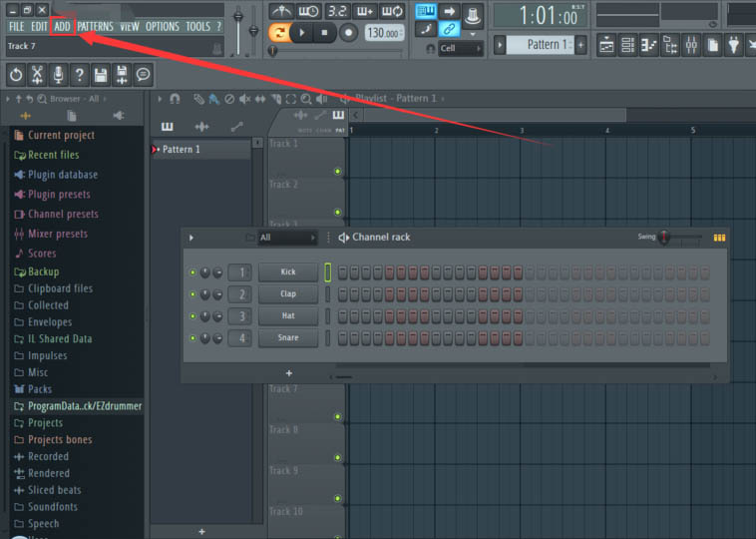The width and height of the screenshot is (756, 539).
Task: Open the ADD menu
Action: [62, 27]
